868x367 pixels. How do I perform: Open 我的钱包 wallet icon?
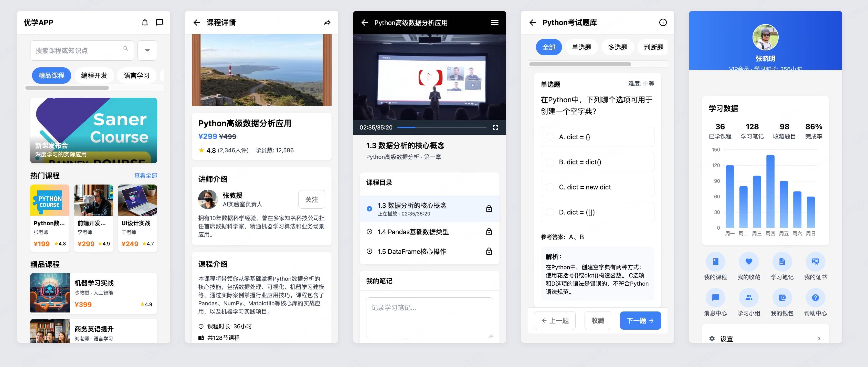(782, 298)
